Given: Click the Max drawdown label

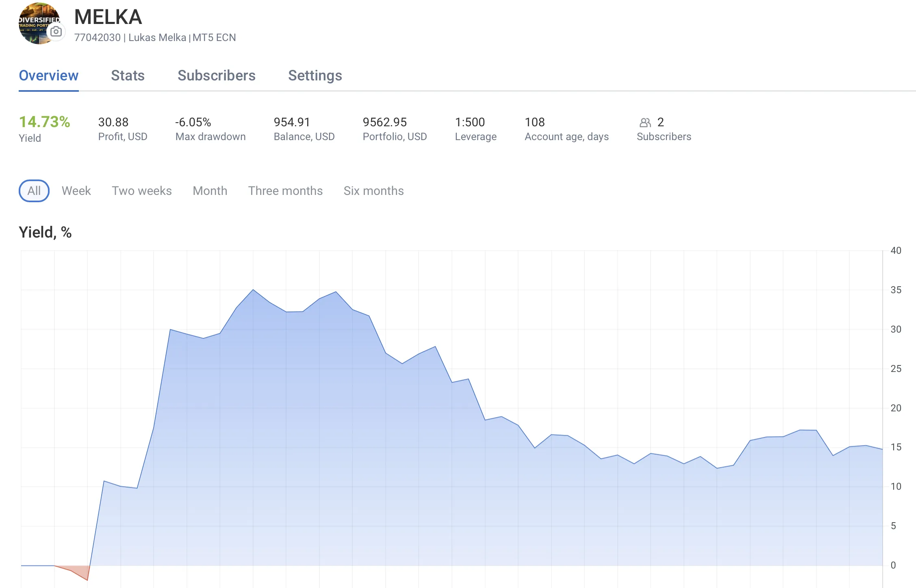Looking at the screenshot, I should click(211, 137).
